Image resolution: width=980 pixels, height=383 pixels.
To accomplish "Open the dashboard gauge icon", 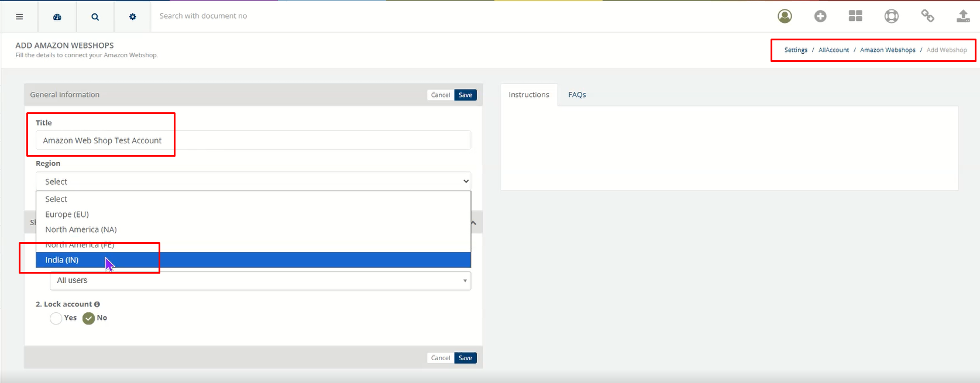I will click(57, 16).
